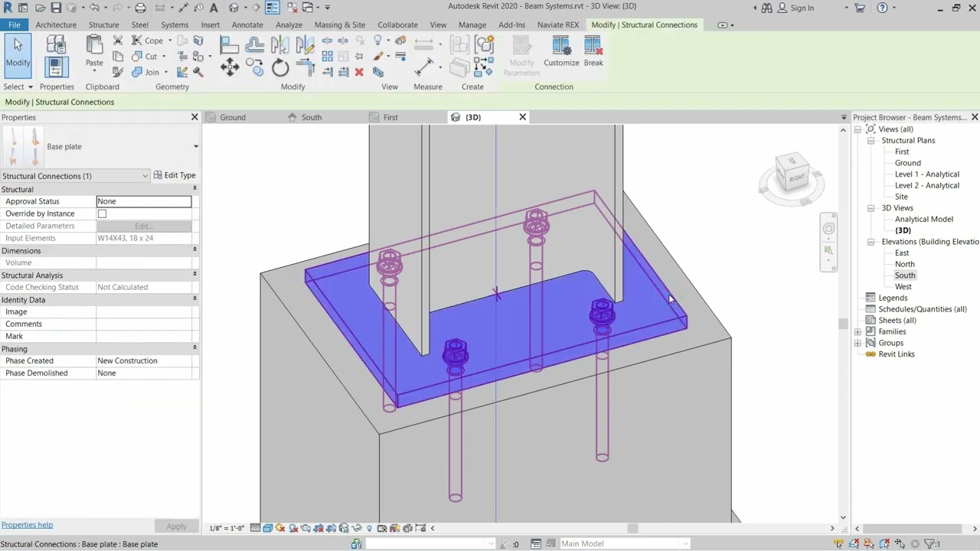Close the Properties palette
This screenshot has height=551, width=980.
pyautogui.click(x=194, y=117)
